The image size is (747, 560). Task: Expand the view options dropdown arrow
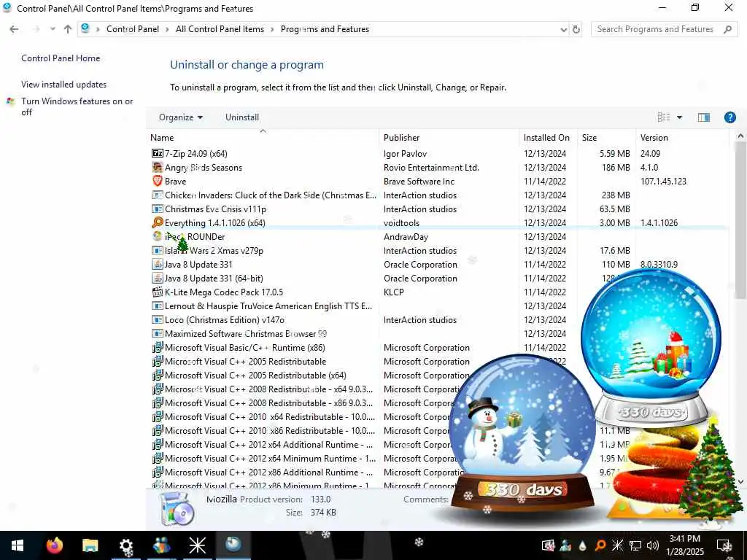(679, 117)
